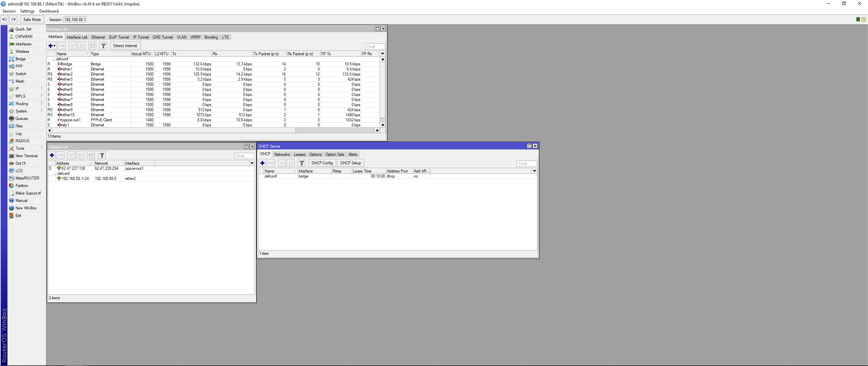The width and height of the screenshot is (868, 366).
Task: Click the disable X icon in Interface List toolbar
Action: [81, 46]
